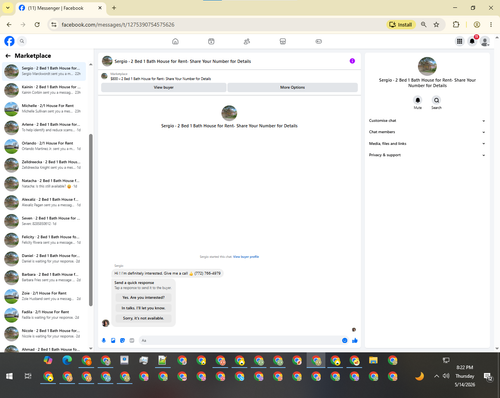Screen dimensions: 500x398
Task: Open Barbara conversation in chat list
Action: pos(44,277)
